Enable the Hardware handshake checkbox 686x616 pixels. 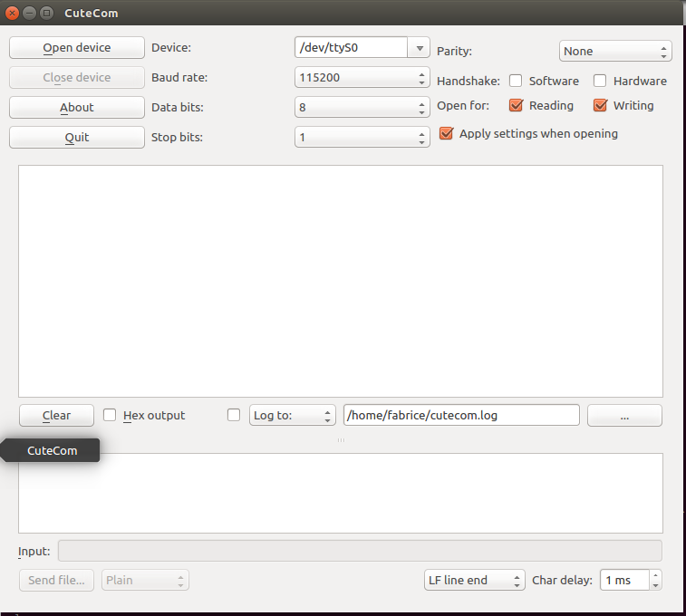(600, 81)
